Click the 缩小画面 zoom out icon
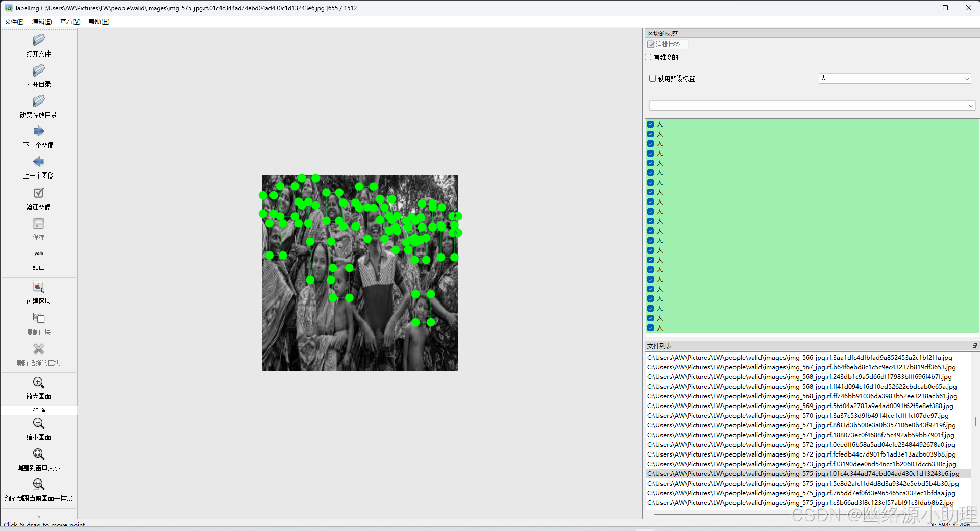 coord(39,423)
